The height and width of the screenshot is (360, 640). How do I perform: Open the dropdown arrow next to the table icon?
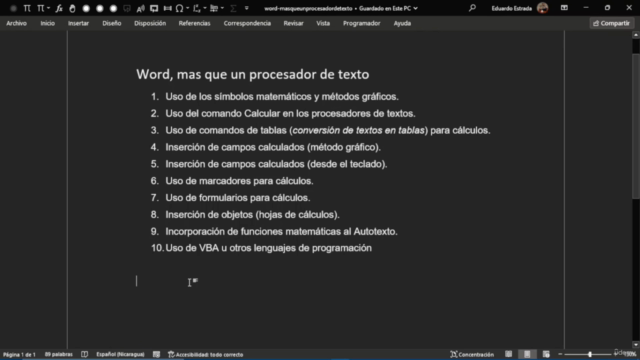(222, 8)
